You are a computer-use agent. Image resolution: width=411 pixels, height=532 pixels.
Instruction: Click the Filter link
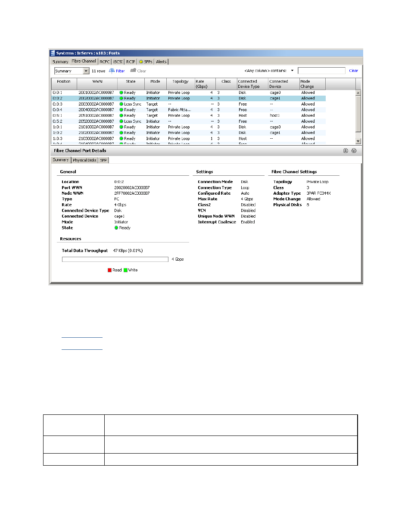(x=120, y=71)
